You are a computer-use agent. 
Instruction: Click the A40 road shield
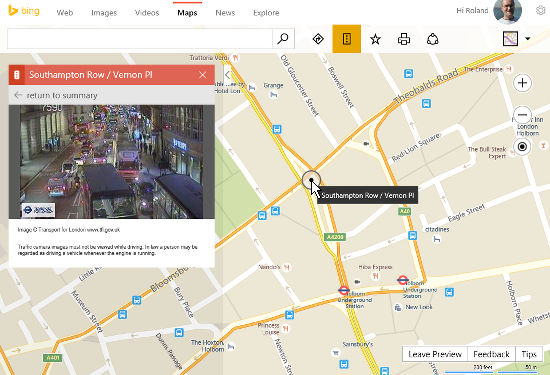[404, 211]
